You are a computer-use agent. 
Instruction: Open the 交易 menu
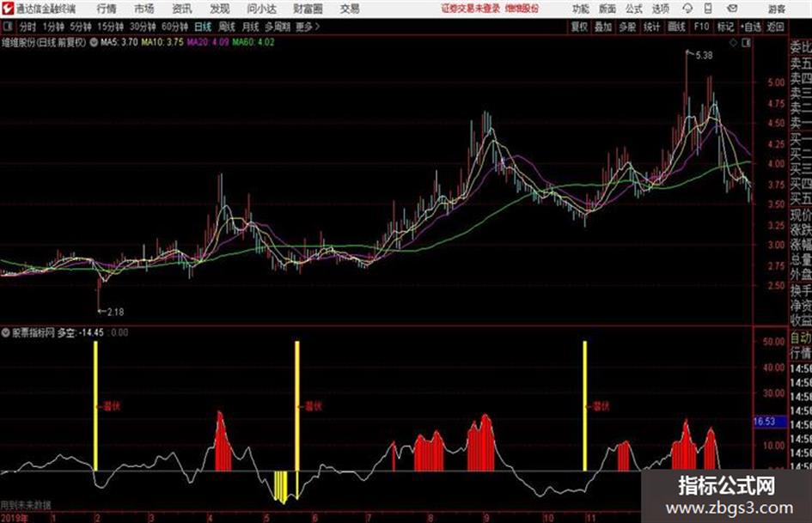[x=350, y=9]
